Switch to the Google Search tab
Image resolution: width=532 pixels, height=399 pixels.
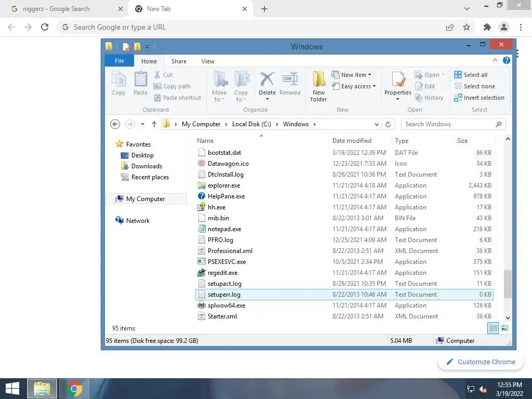click(x=64, y=9)
